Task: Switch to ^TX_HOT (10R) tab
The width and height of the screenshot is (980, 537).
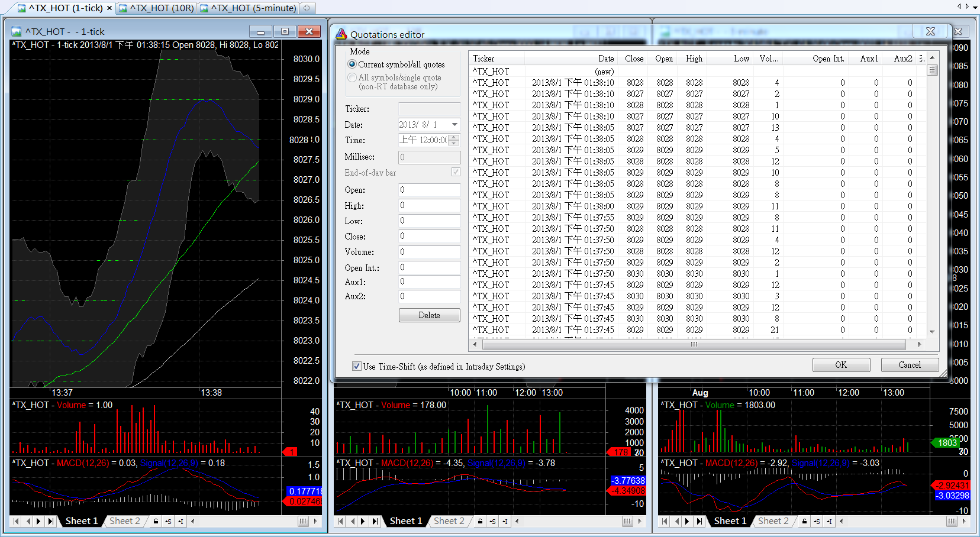Action: 157,8
